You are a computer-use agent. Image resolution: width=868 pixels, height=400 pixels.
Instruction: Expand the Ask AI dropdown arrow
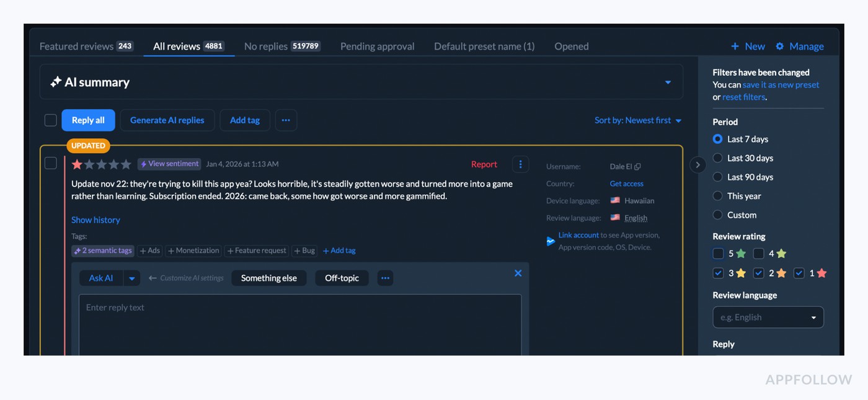coord(131,278)
